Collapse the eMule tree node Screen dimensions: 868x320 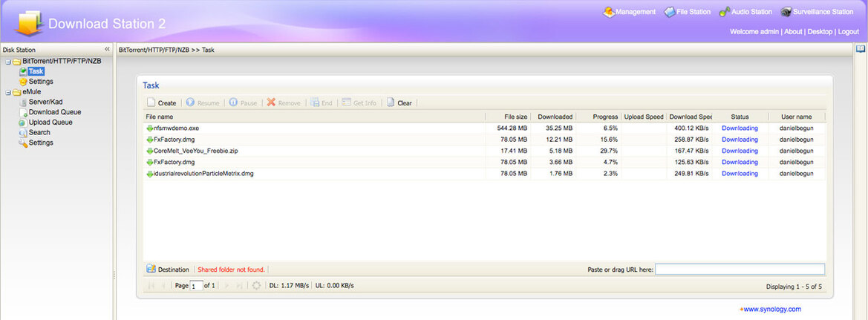8,92
